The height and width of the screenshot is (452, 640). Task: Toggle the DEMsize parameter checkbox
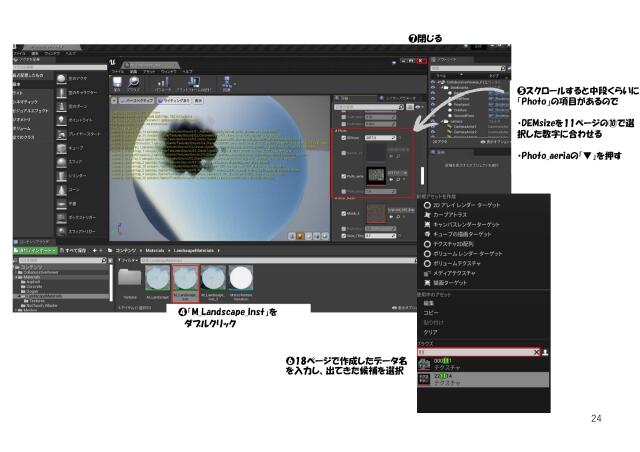click(342, 138)
